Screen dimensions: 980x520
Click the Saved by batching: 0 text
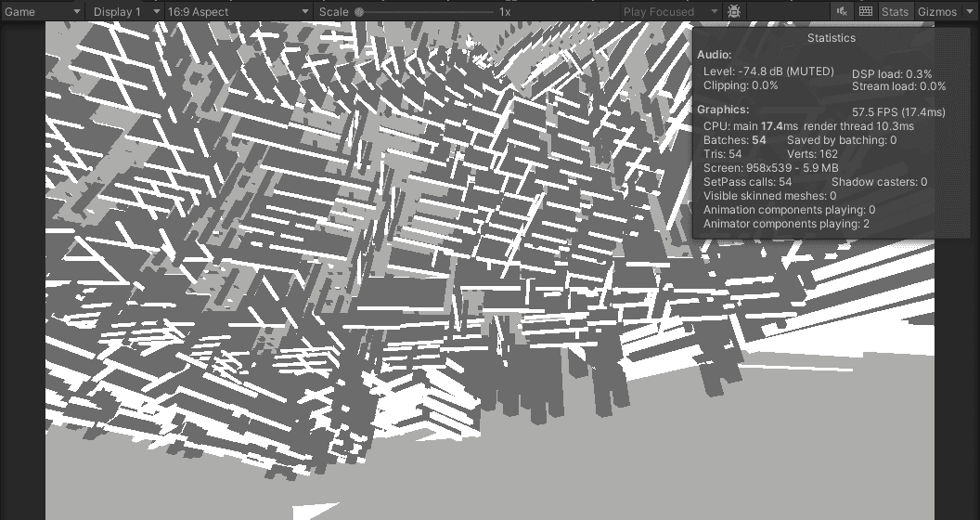pyautogui.click(x=842, y=140)
